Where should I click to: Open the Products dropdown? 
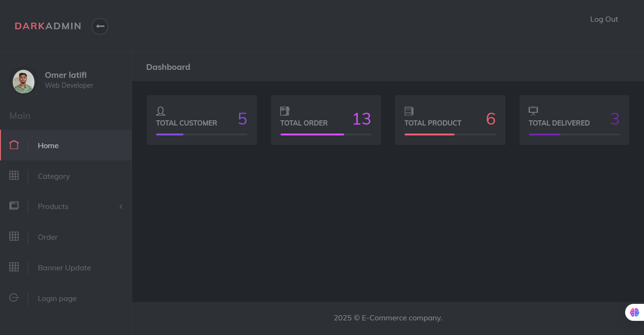[x=53, y=206]
